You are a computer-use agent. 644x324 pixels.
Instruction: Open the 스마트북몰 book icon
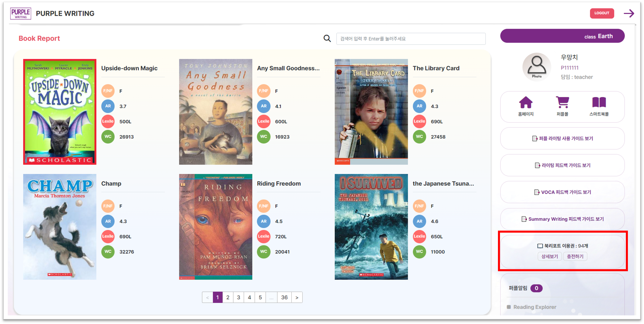599,102
